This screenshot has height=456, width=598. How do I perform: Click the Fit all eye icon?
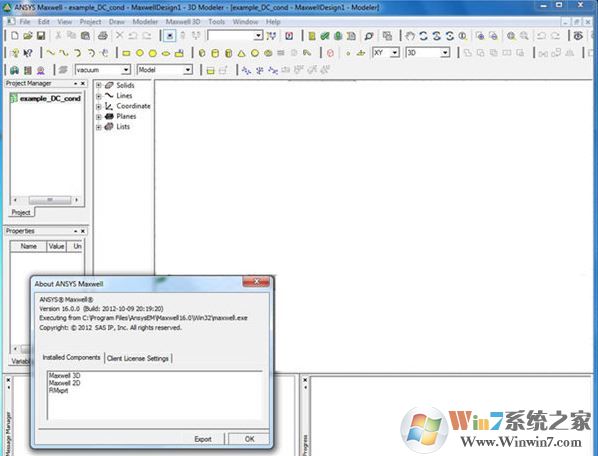[x=578, y=36]
